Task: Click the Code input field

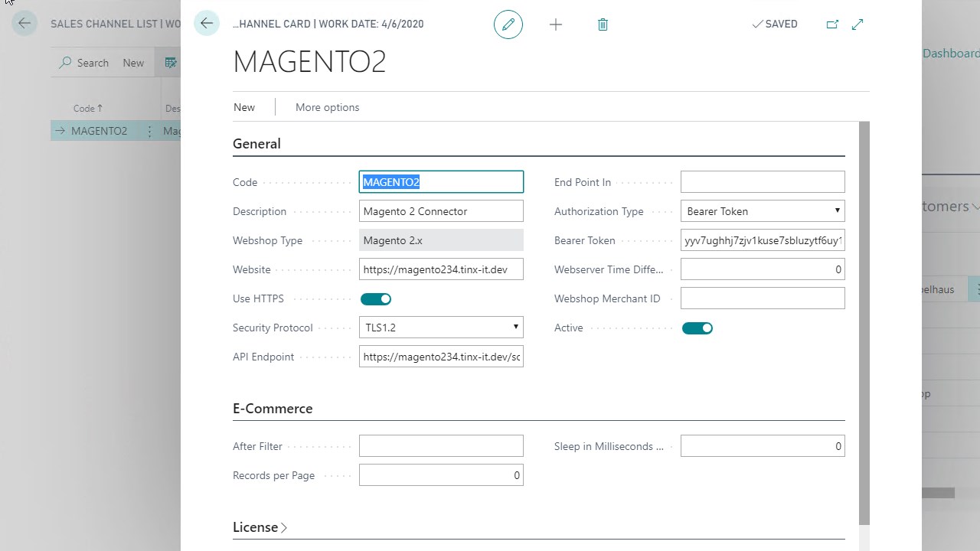Action: pyautogui.click(x=441, y=182)
